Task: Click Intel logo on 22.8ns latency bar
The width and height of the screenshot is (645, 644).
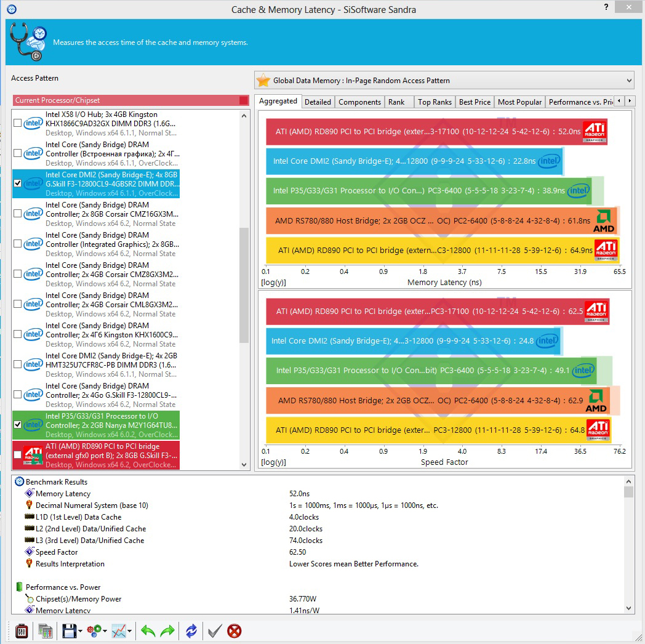Action: [549, 161]
